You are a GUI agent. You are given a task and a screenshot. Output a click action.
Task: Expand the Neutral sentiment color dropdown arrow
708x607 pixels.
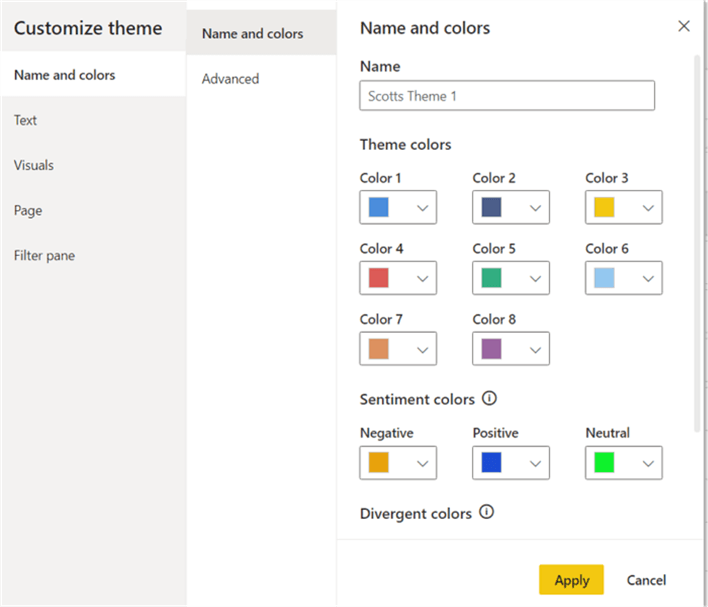(x=648, y=463)
